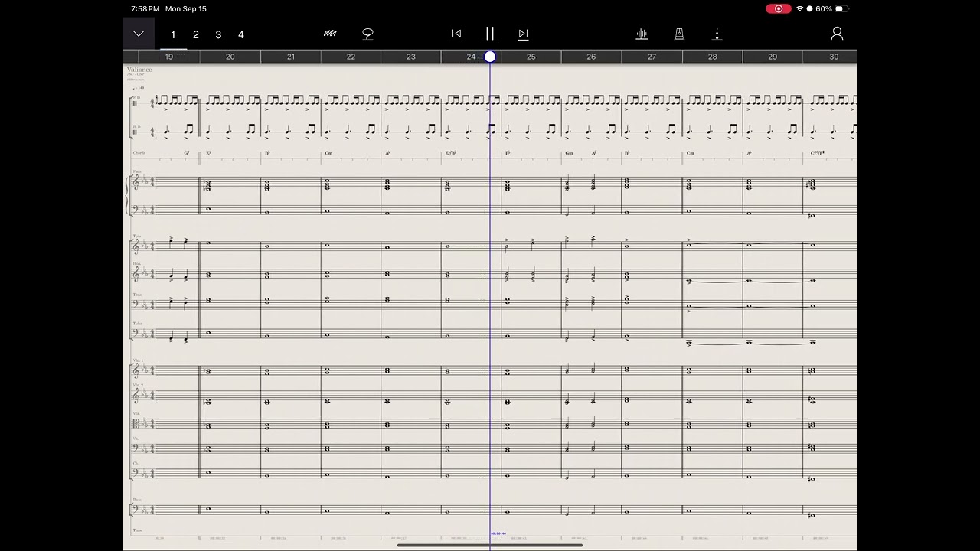980x551 pixels.
Task: Open the user account icon
Action: click(837, 34)
